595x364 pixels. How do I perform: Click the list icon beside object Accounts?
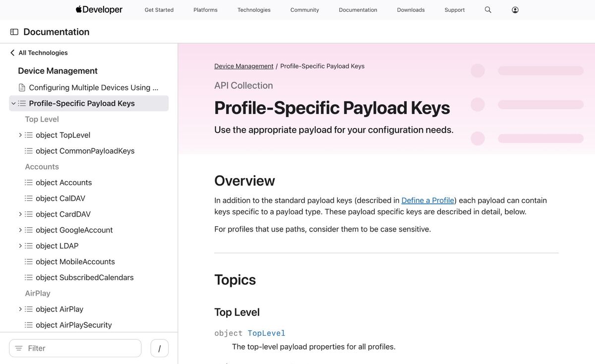29,182
